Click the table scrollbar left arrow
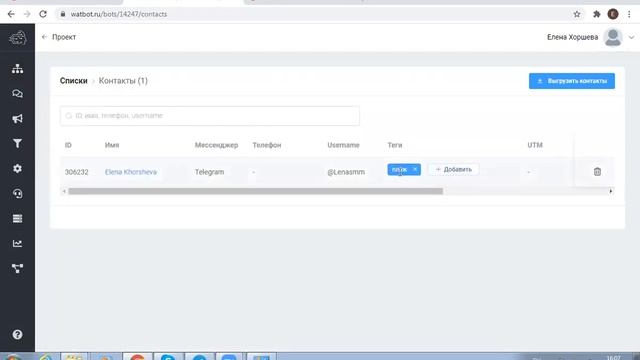This screenshot has width=640, height=360. [64, 191]
